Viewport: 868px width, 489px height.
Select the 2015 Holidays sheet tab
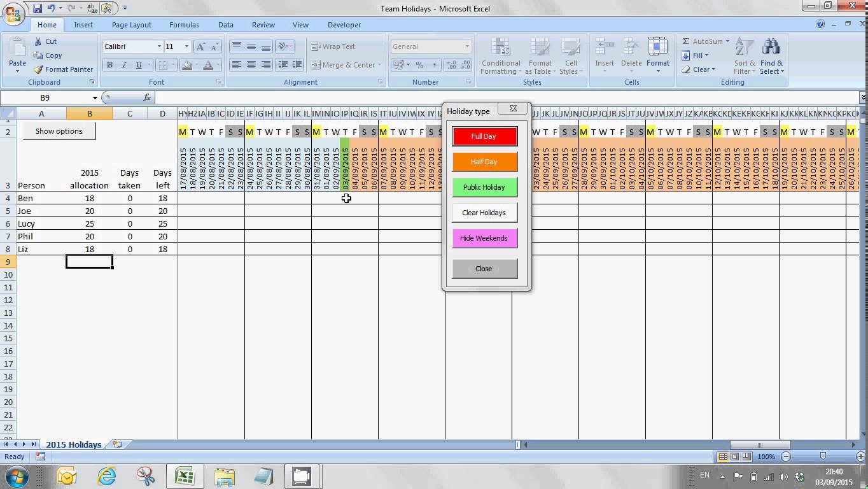(x=73, y=444)
